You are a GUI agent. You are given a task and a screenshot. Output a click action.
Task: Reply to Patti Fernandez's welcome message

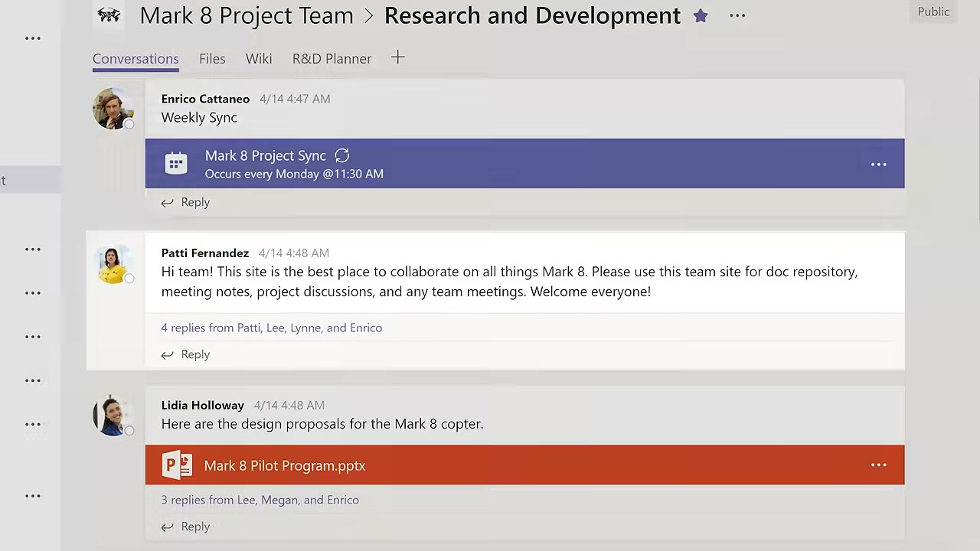click(x=185, y=354)
